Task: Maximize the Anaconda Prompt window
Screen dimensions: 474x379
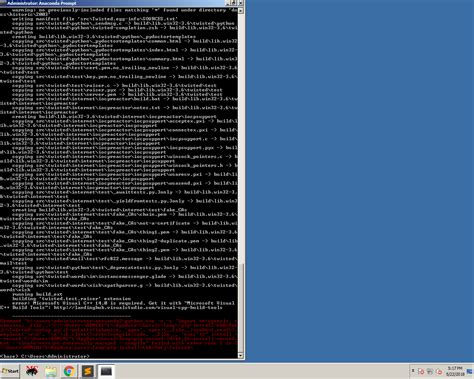Action: (x=234, y=3)
